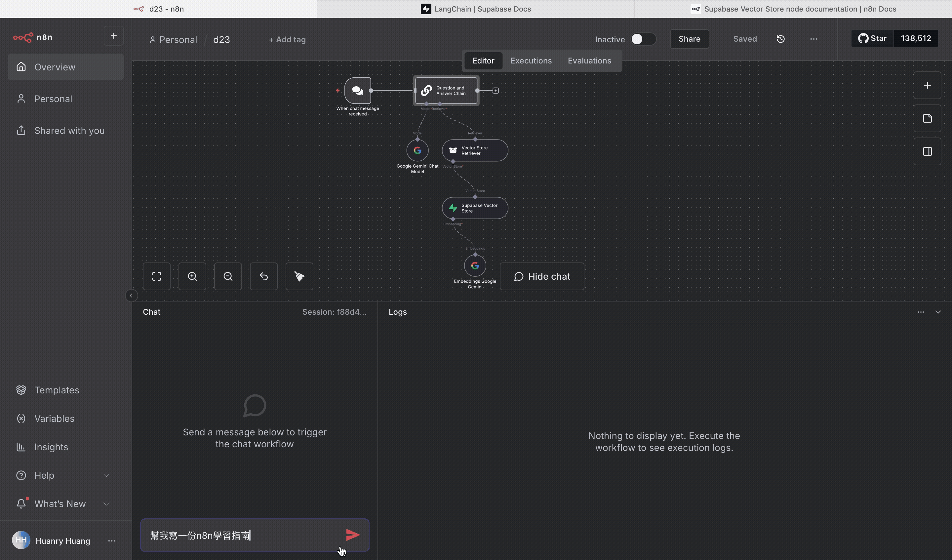
Task: Open user menu dots beside Huanry Huang
Action: (111, 541)
